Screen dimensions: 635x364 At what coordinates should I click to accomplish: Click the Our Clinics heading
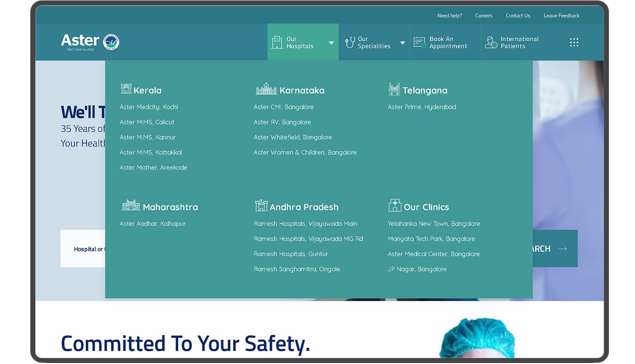click(x=426, y=207)
